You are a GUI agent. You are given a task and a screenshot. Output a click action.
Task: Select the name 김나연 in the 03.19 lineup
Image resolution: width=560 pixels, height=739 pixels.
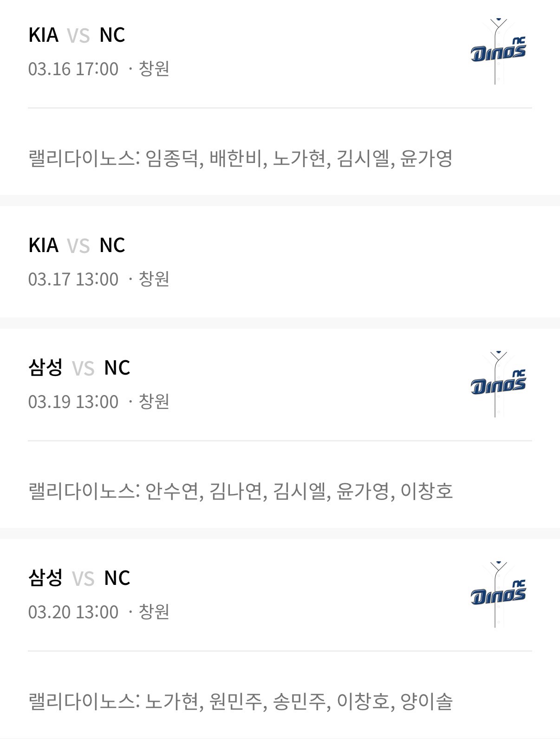[235, 491]
